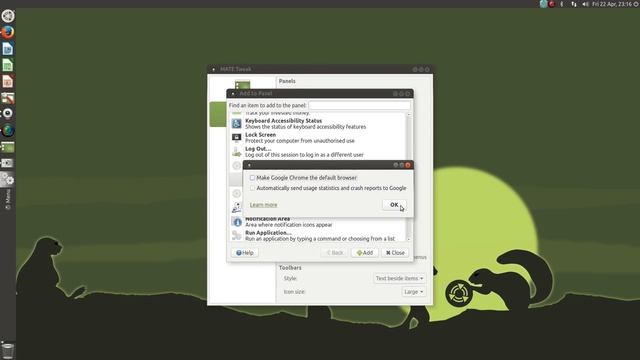Open the toolbar Style dropdown
The width and height of the screenshot is (640, 360).
[400, 278]
